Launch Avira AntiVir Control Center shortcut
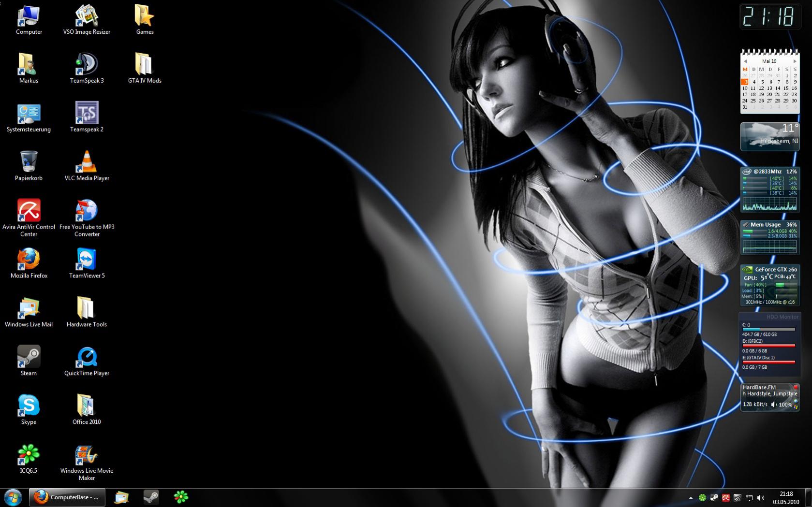 click(29, 217)
